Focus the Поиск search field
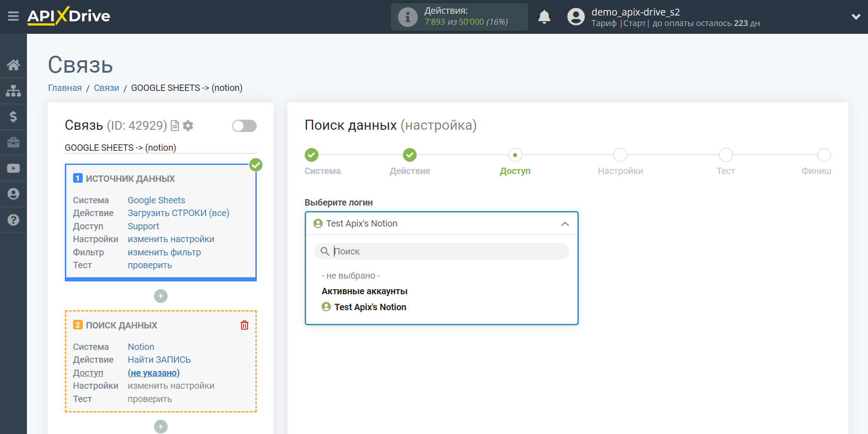This screenshot has height=434, width=868. click(442, 251)
